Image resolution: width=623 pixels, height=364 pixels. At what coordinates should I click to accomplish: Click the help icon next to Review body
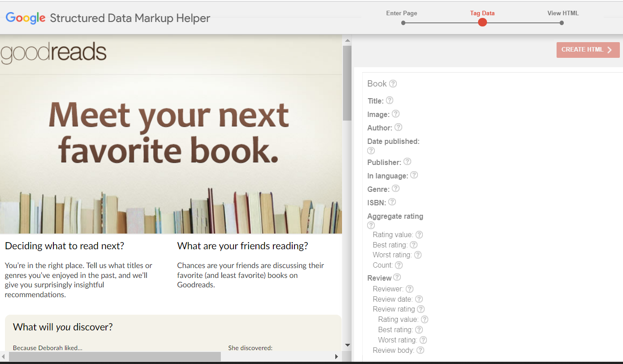click(x=420, y=350)
